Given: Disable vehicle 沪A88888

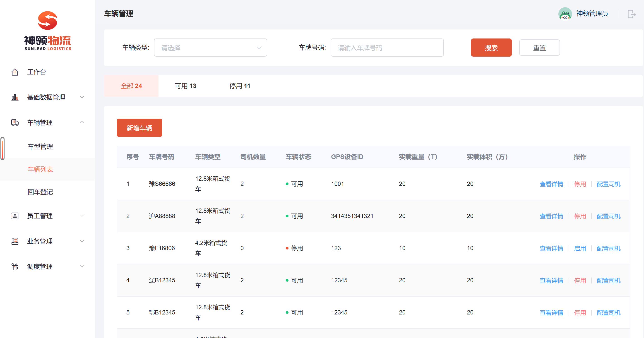Looking at the screenshot, I should (x=580, y=216).
